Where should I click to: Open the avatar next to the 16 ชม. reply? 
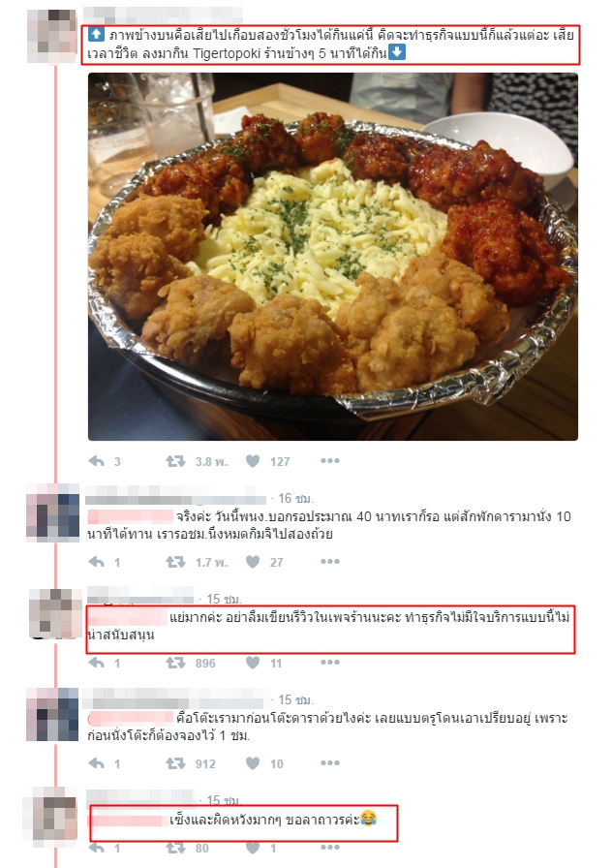pyautogui.click(x=53, y=512)
